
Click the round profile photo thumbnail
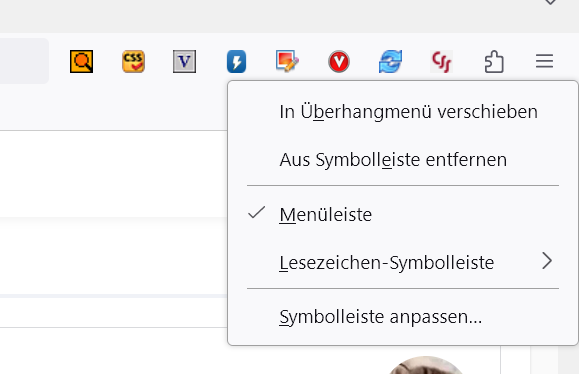425,366
